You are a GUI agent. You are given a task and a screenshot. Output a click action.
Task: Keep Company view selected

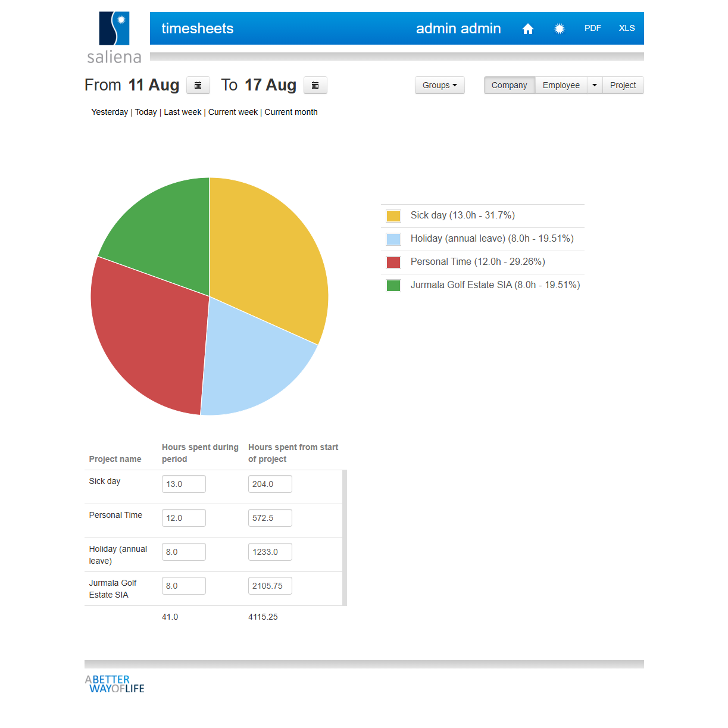tap(509, 85)
